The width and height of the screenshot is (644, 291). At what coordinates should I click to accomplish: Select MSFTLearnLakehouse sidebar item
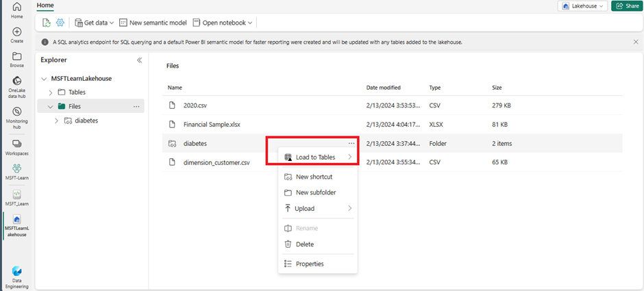pyautogui.click(x=17, y=225)
